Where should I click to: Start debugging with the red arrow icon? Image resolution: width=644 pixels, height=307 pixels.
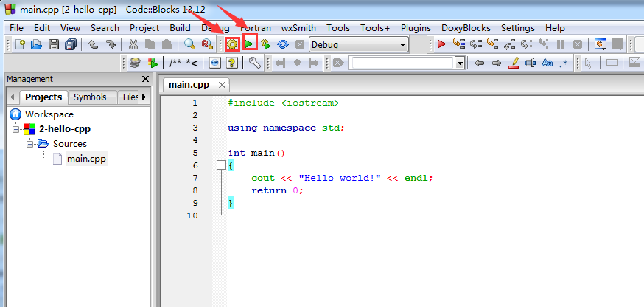pyautogui.click(x=442, y=44)
